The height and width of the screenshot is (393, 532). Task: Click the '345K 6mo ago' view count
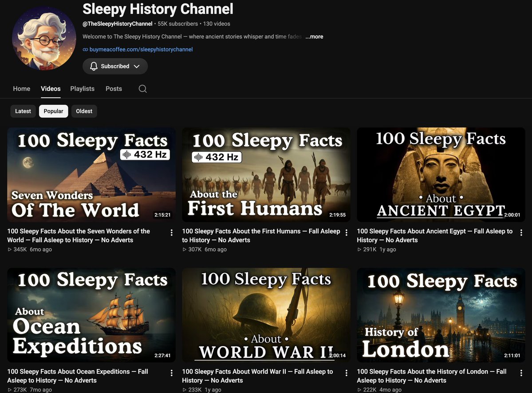30,250
